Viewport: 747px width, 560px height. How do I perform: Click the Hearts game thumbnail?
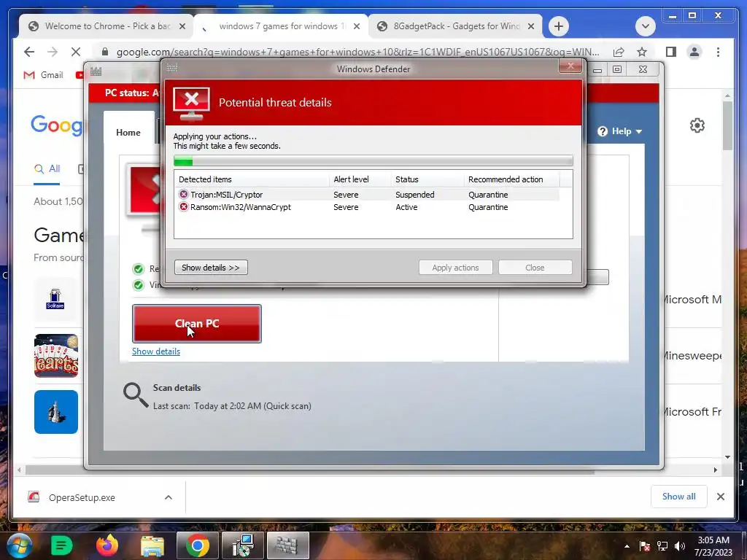tap(55, 356)
